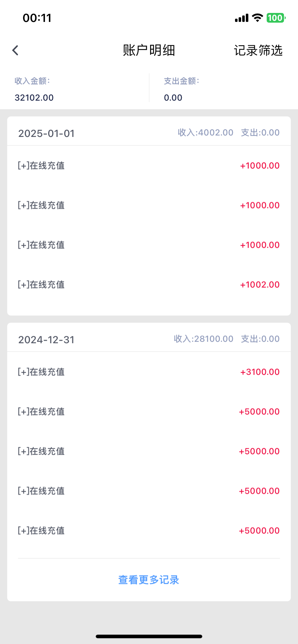Open the first +5000.00 在线充值 entry
Image resolution: width=298 pixels, height=644 pixels.
(149, 411)
